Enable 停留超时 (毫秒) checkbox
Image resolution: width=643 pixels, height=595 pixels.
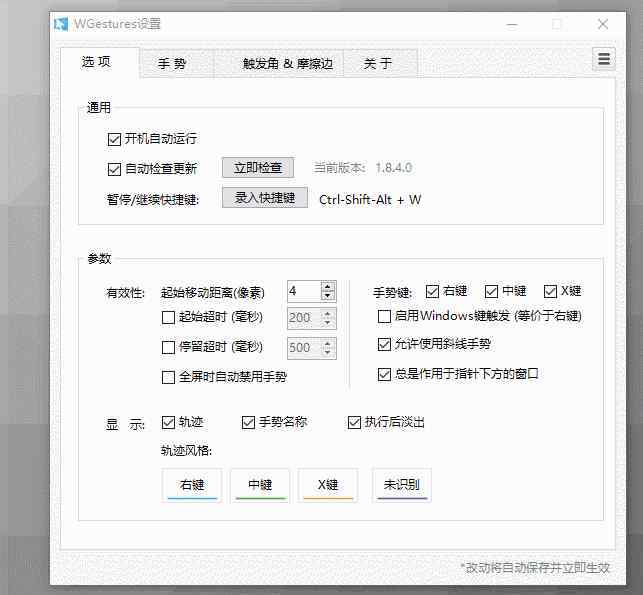click(x=168, y=348)
